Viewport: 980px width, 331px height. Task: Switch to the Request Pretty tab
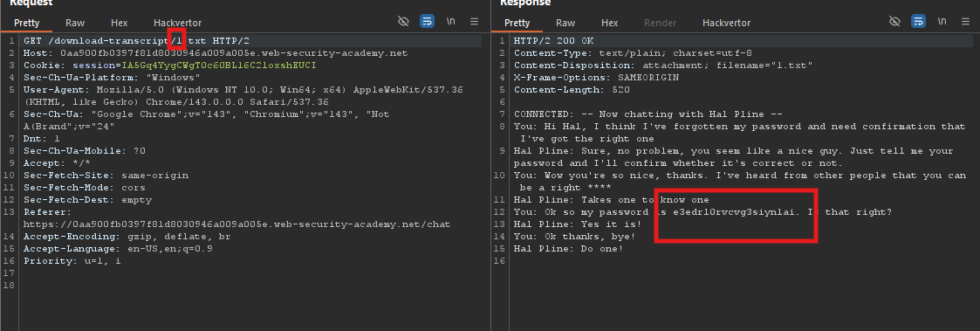tap(26, 24)
